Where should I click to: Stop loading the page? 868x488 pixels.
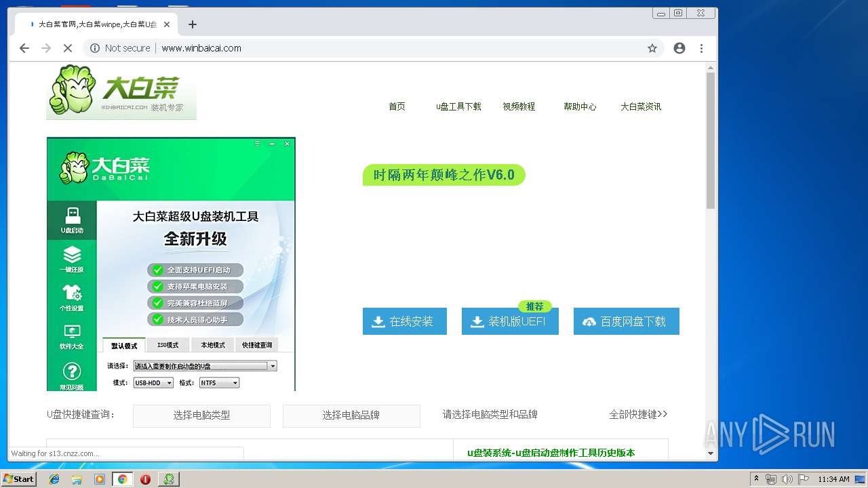point(68,48)
